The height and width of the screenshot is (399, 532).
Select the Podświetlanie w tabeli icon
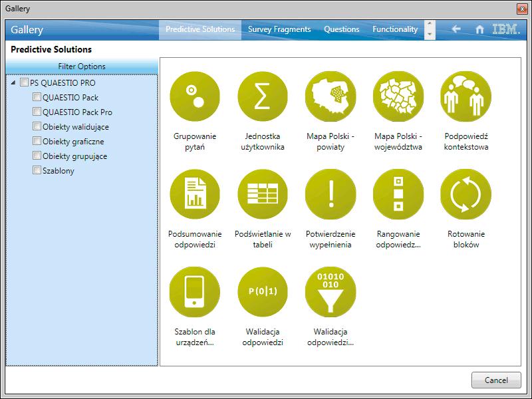pyautogui.click(x=263, y=194)
